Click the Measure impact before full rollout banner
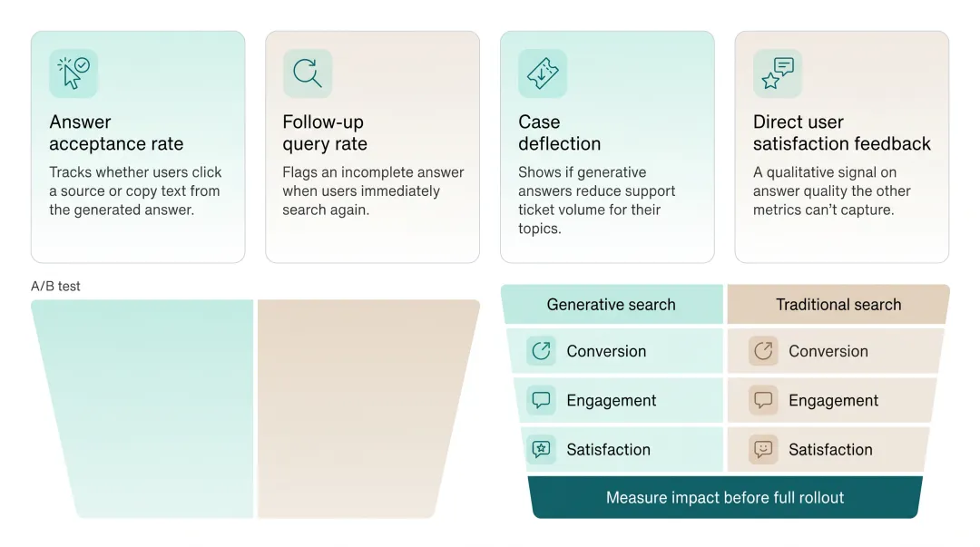Viewport: 980px width, 547px height. (x=725, y=498)
